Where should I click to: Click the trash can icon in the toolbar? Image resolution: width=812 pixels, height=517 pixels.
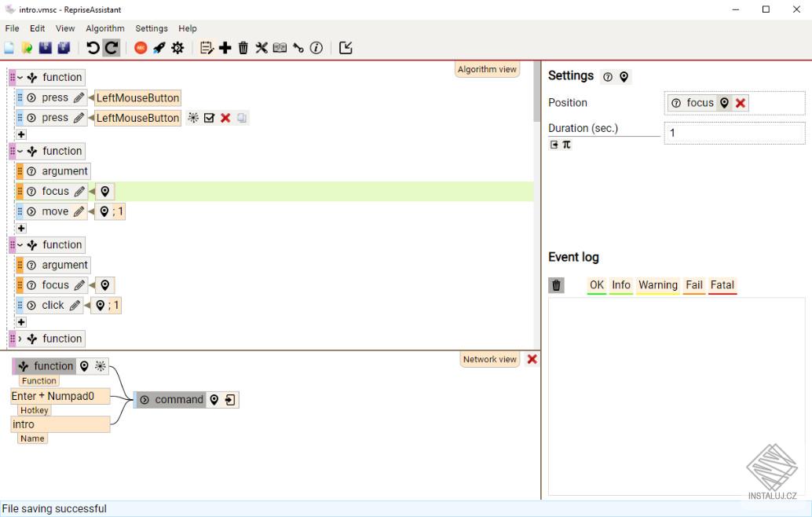(243, 48)
